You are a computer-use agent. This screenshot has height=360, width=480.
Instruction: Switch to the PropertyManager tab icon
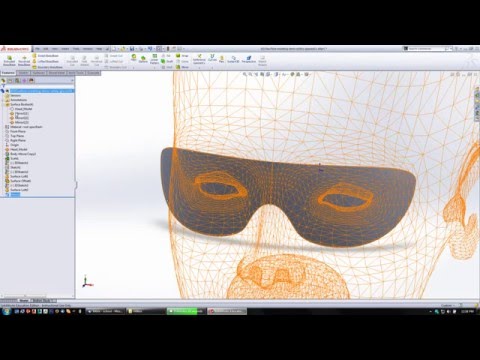pos(10,81)
